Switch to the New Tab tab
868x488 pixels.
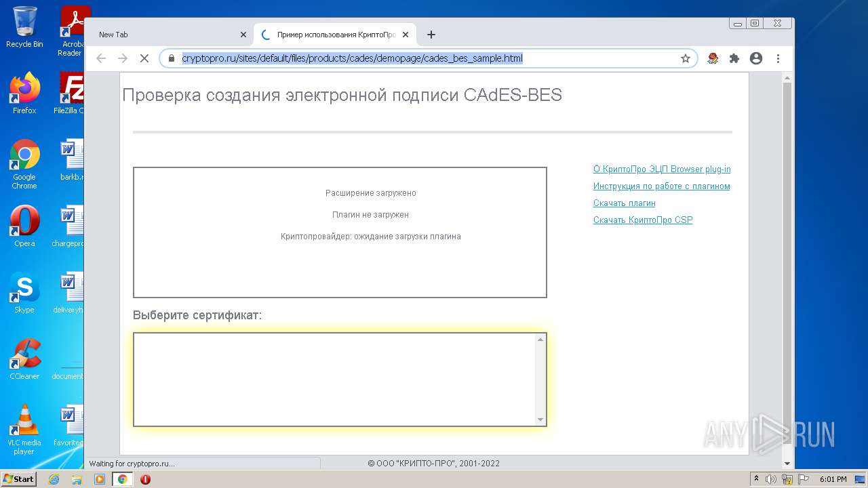[x=170, y=35]
